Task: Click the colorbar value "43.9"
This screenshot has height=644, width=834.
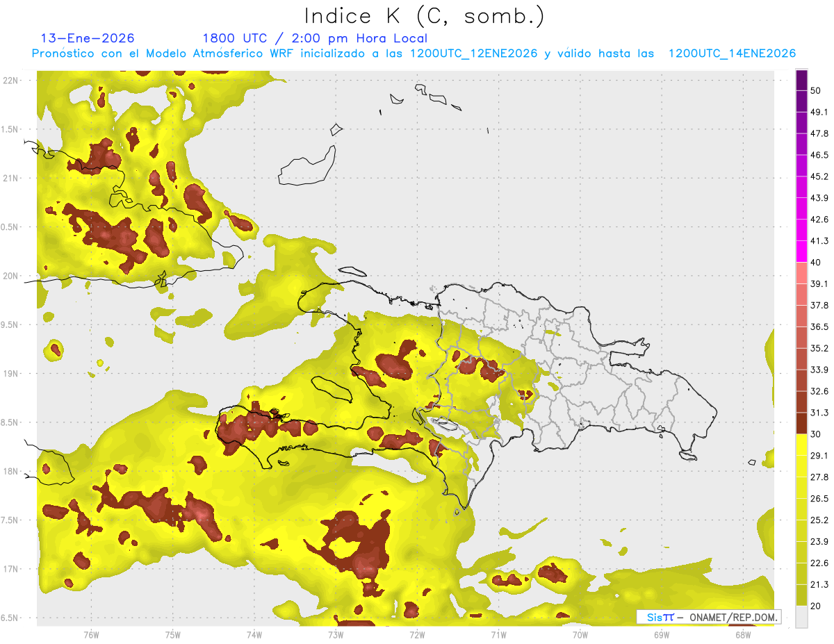Action: (819, 198)
